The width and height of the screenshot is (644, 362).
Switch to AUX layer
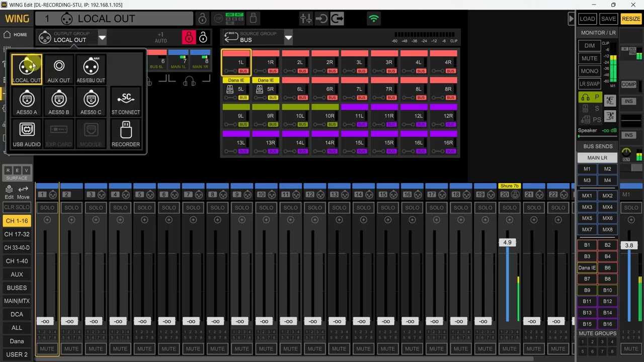tap(17, 275)
